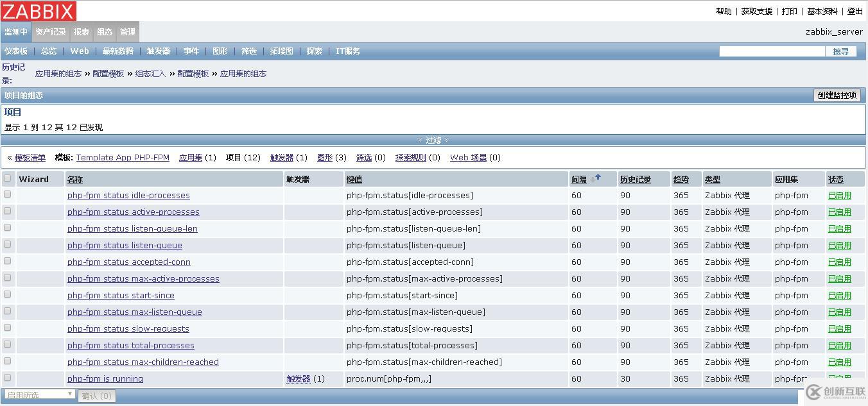868x406 pixels.
Task: Click the 打印 link
Action: 790,12
